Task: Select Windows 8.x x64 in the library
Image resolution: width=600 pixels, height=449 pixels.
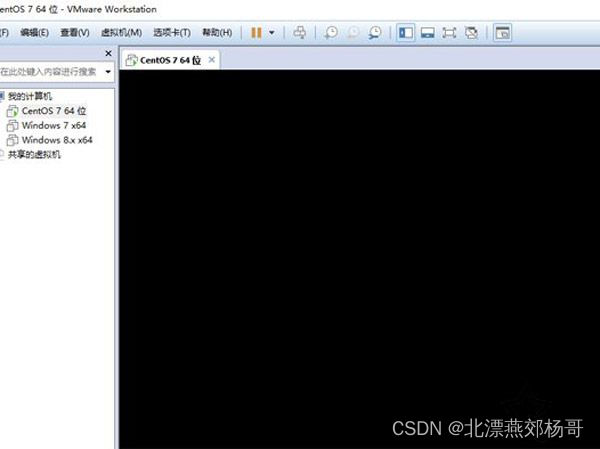Action: click(57, 140)
